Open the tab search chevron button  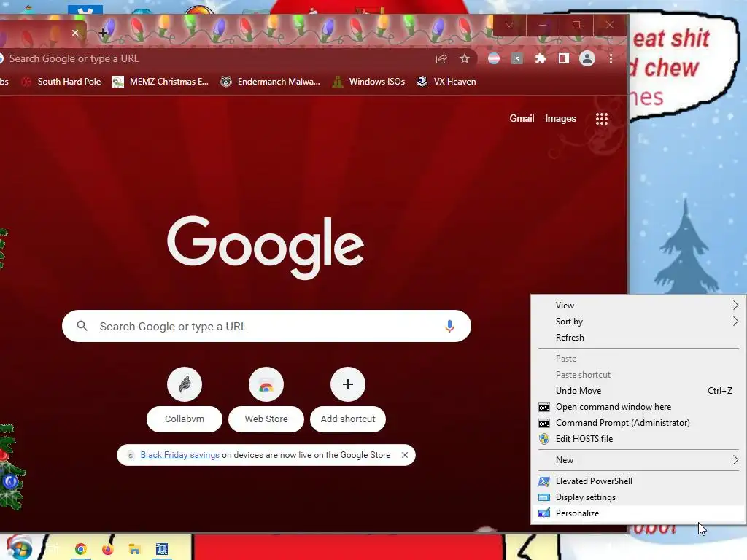click(508, 26)
